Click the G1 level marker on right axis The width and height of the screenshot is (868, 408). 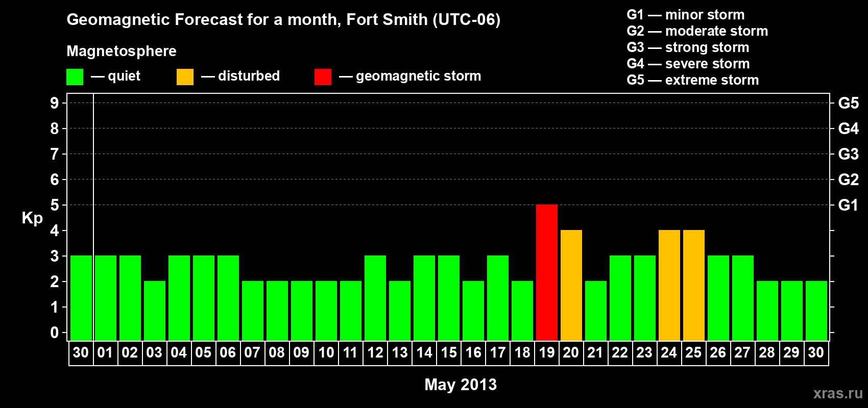(x=848, y=205)
